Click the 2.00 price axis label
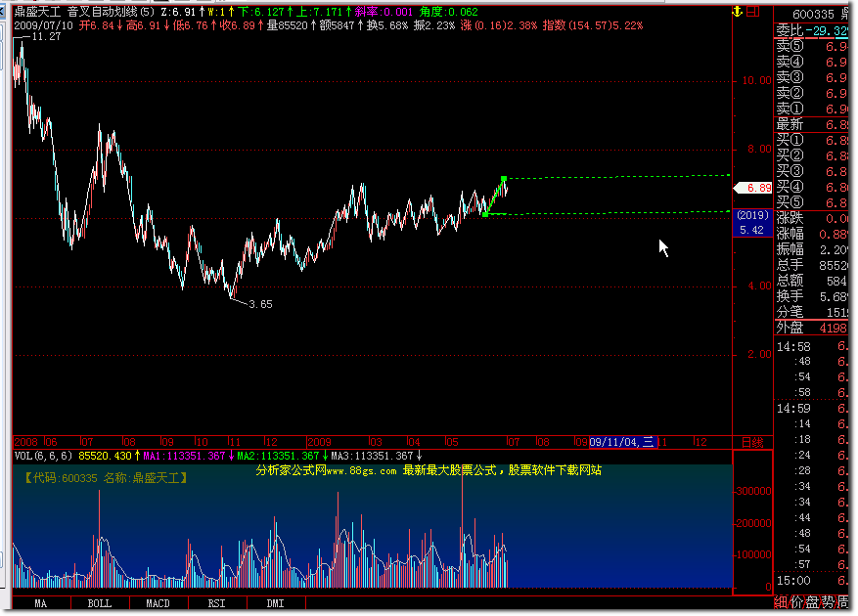Image resolution: width=858 pixels, height=616 pixels. pyautogui.click(x=759, y=355)
